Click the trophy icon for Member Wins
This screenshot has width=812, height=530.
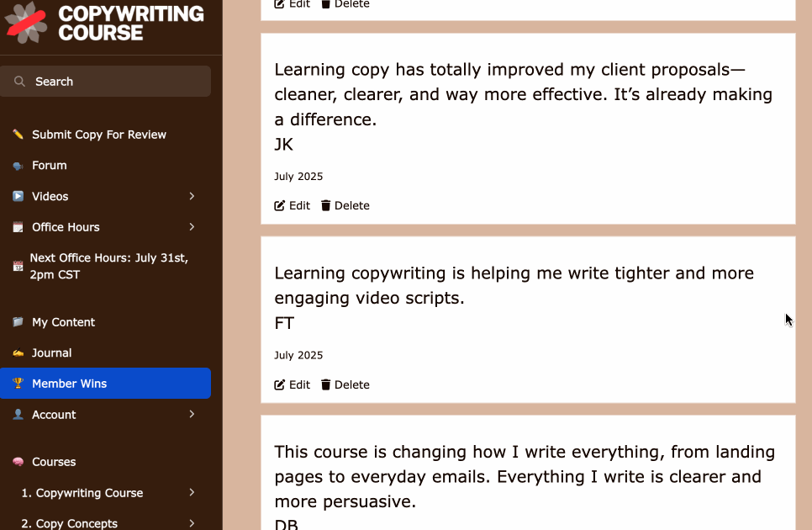click(x=18, y=384)
